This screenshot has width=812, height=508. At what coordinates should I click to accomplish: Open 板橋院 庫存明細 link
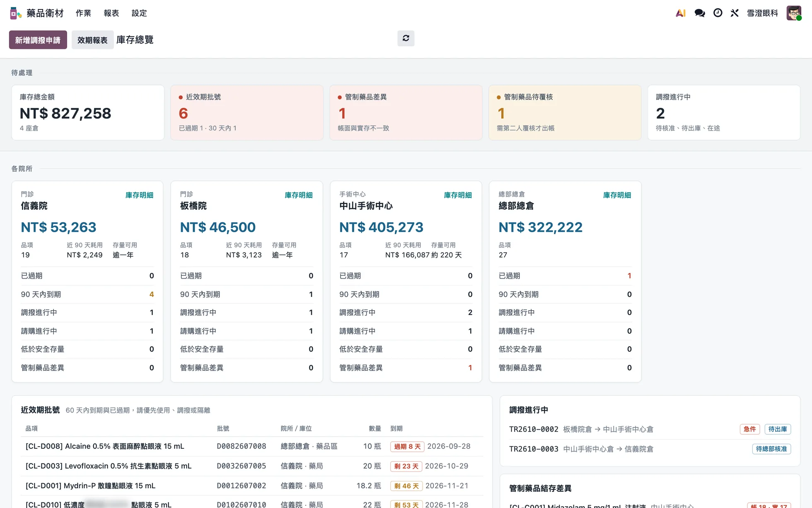(299, 195)
